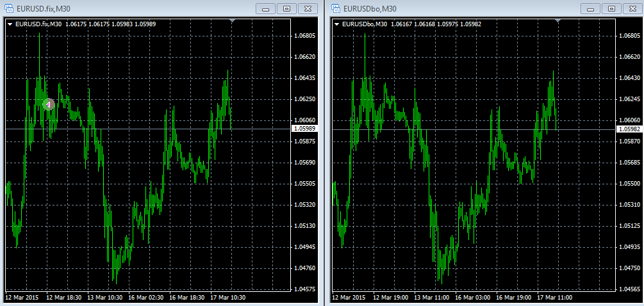The width and height of the screenshot is (644, 306).
Task: Select price level 1.06805 on EURUSD.fix axis
Action: [305, 36]
